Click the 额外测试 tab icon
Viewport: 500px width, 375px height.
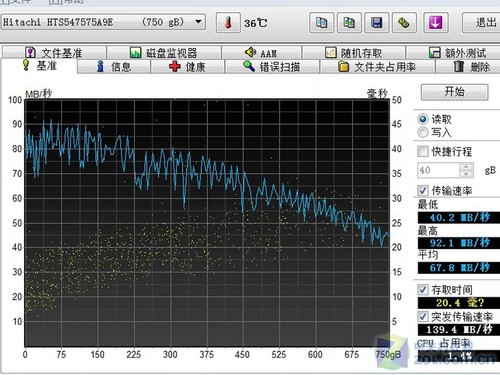click(435, 52)
